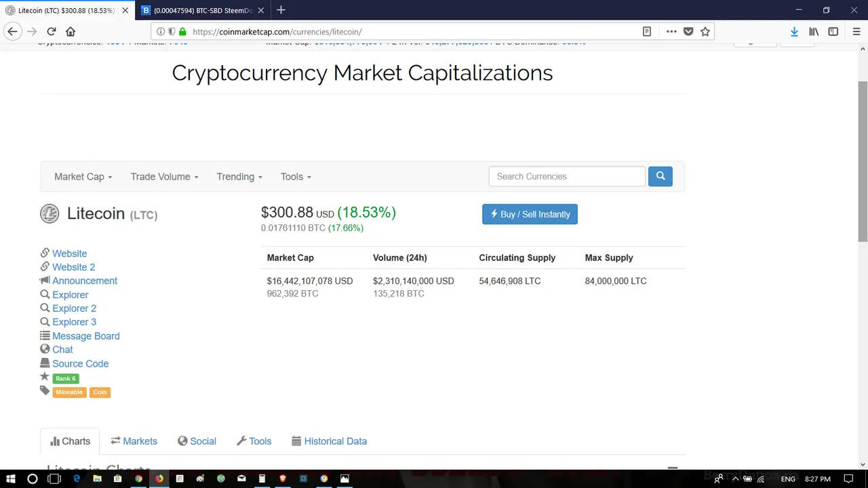Open the Explorer 3 link
Viewport: 868px width, 488px height.
point(74,322)
